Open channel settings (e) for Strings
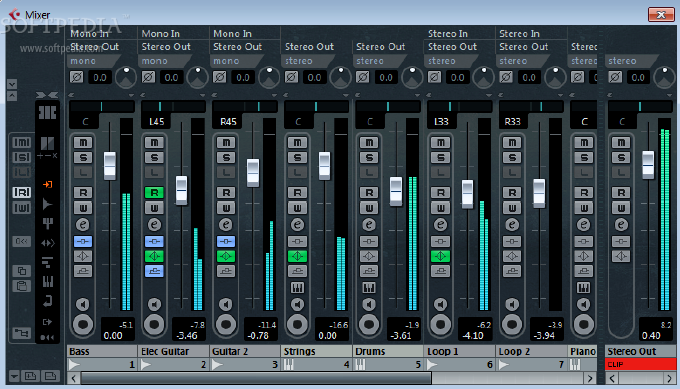The width and height of the screenshot is (680, 389). pyautogui.click(x=298, y=225)
